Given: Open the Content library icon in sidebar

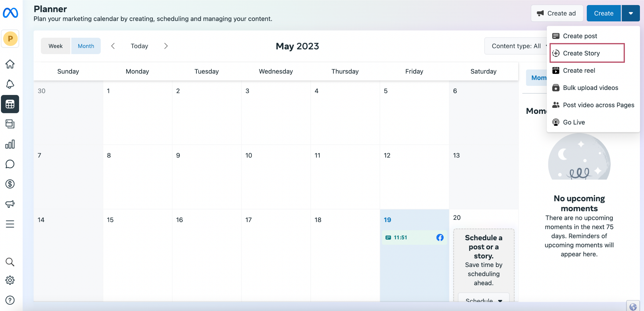Looking at the screenshot, I should point(10,124).
